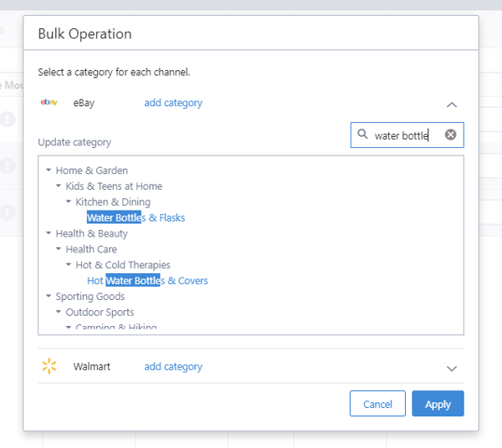Image resolution: width=502 pixels, height=448 pixels.
Task: Click the Walmart spark logo icon
Action: (49, 367)
